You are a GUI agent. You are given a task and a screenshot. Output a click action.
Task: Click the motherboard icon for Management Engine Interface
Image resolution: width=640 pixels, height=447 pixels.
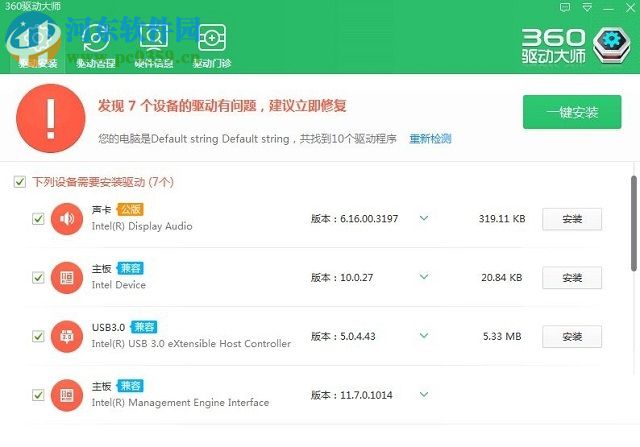(67, 395)
